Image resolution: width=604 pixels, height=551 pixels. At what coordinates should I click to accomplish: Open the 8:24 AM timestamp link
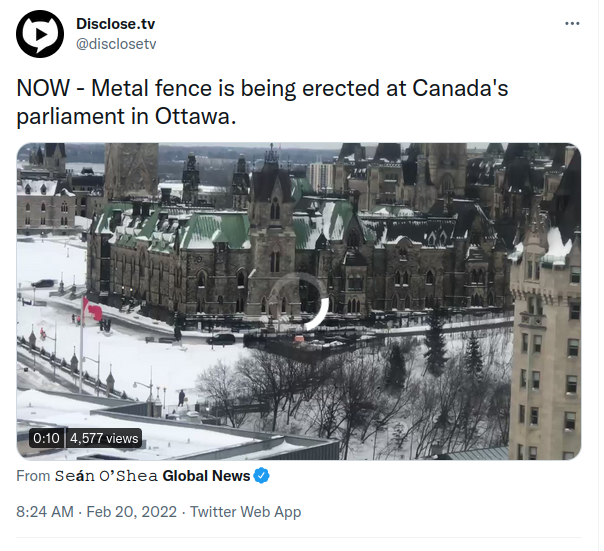pyautogui.click(x=45, y=512)
